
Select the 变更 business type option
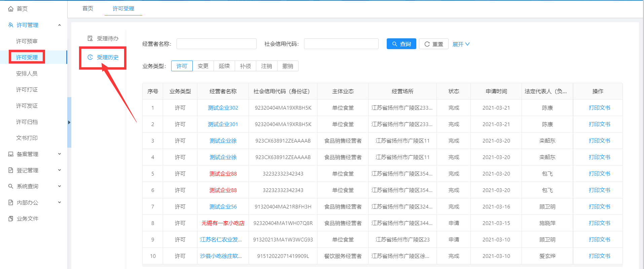pyautogui.click(x=203, y=66)
